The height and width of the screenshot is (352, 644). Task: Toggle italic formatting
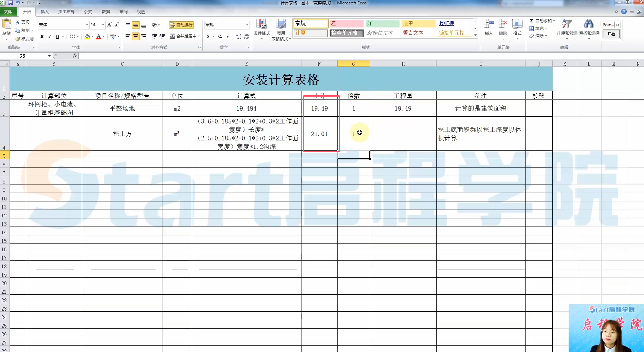(50, 37)
